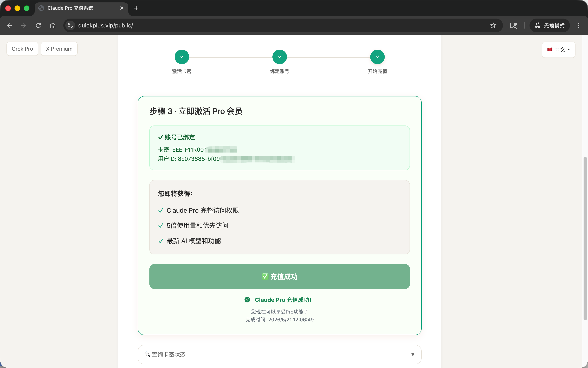Open the X Premium page
The image size is (588, 368).
point(59,49)
